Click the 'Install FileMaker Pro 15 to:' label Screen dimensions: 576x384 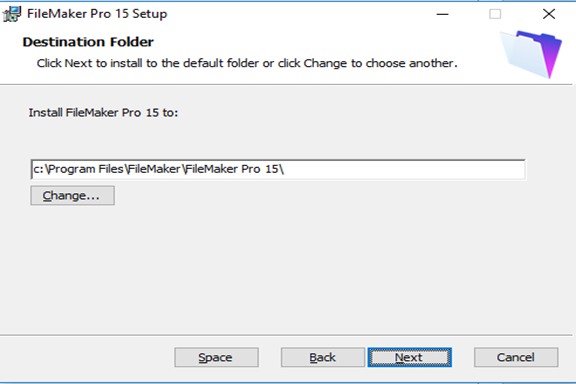(103, 112)
